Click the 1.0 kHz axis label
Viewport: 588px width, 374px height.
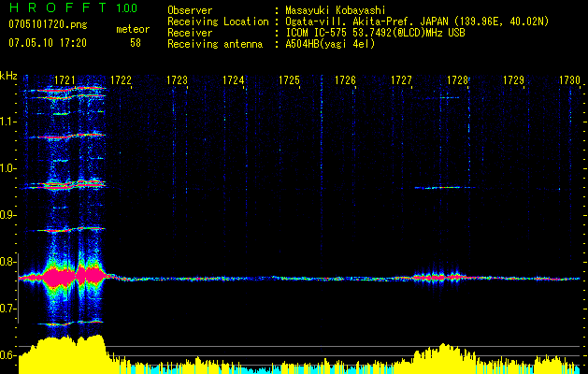pos(7,168)
